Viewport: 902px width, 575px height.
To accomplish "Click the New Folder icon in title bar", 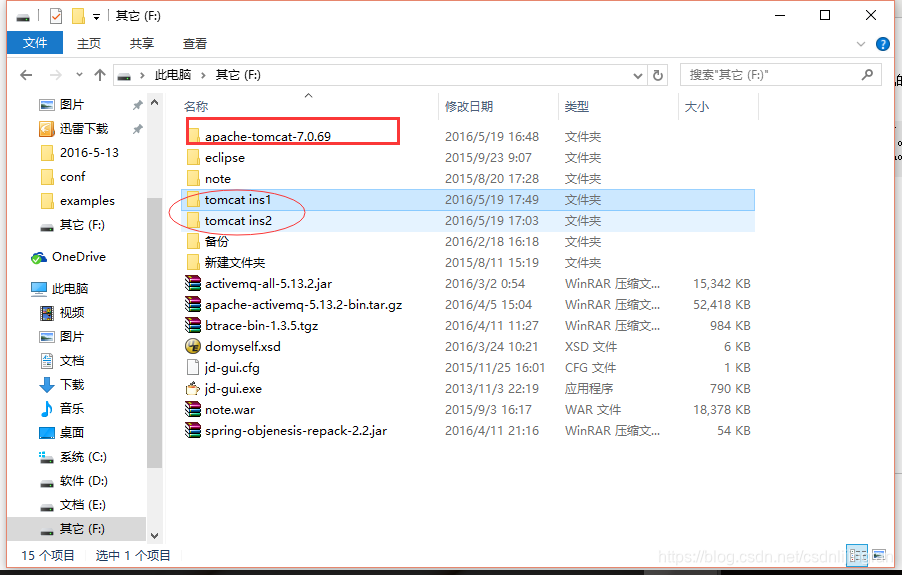I will pyautogui.click(x=78, y=16).
